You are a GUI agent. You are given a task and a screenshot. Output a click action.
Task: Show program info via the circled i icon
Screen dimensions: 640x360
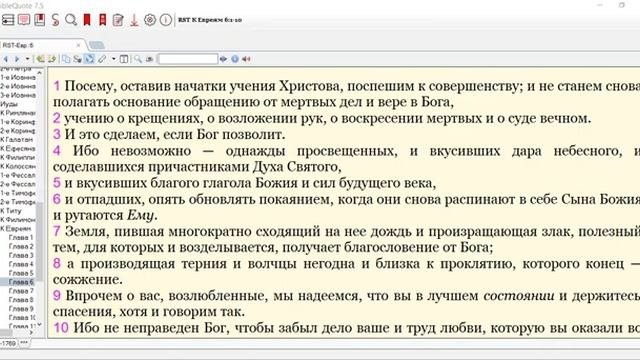[166, 20]
